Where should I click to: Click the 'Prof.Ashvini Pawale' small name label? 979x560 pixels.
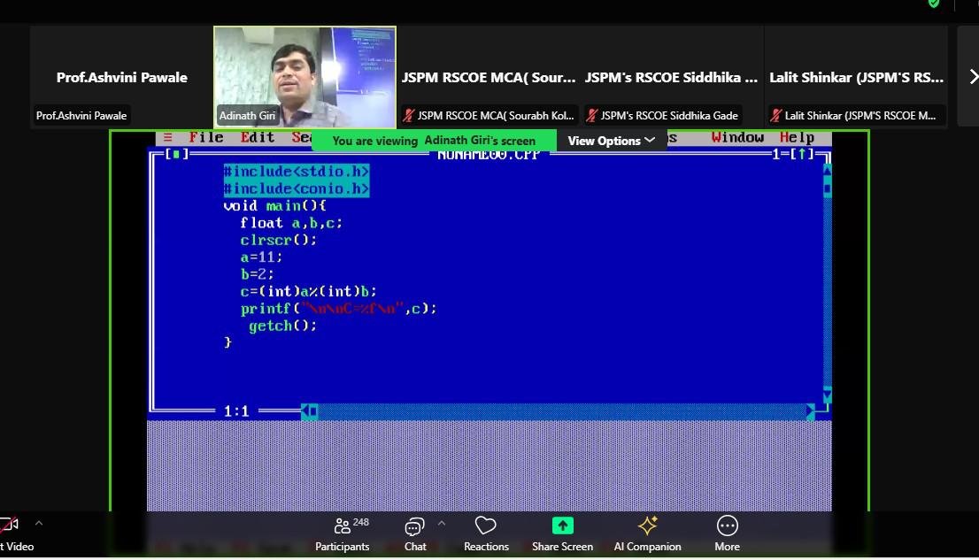coord(81,116)
